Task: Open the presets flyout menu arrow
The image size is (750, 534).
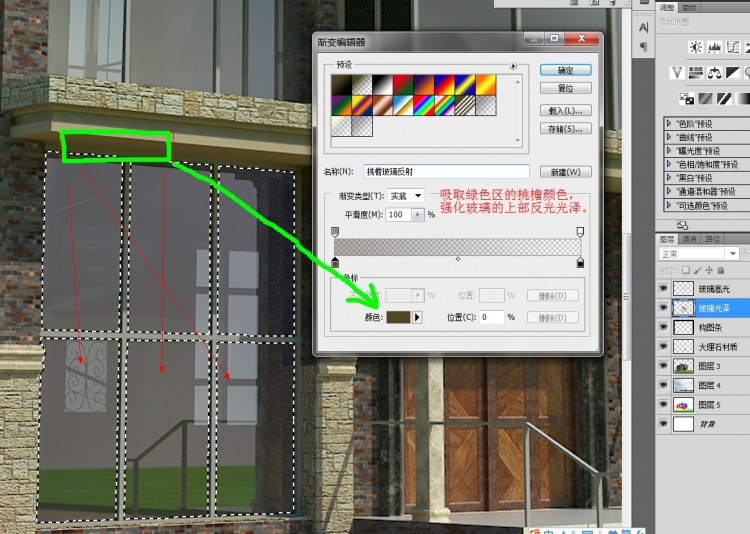Action: 513,66
